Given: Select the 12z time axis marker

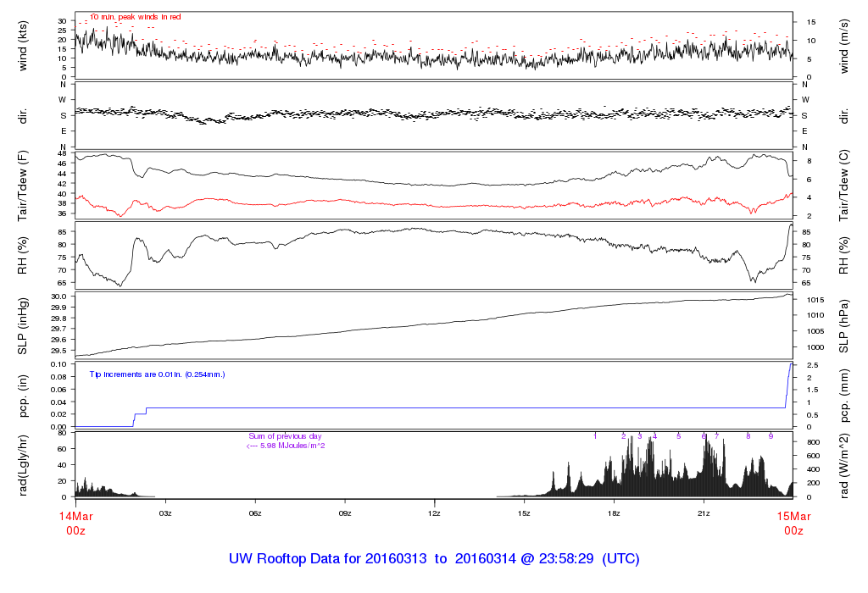Looking at the screenshot, I should click(x=434, y=513).
